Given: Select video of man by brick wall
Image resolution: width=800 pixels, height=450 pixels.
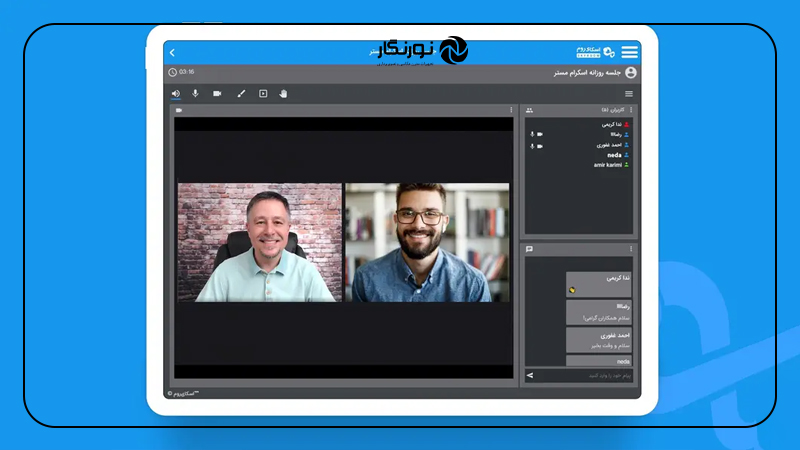Looking at the screenshot, I should click(260, 242).
